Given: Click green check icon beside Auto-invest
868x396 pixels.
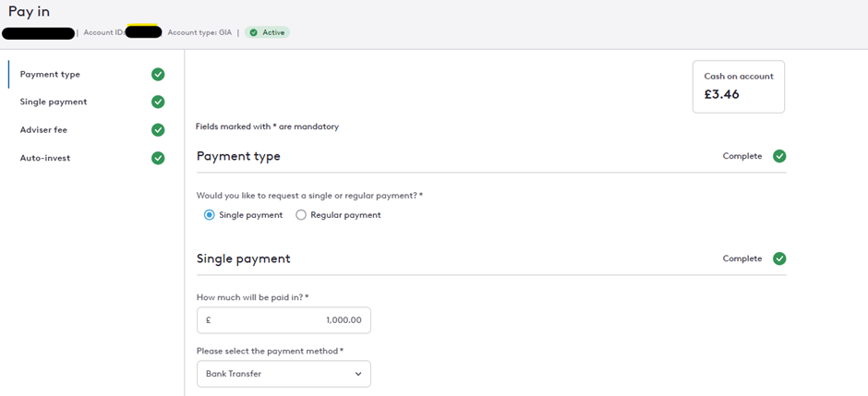Looking at the screenshot, I should point(158,158).
